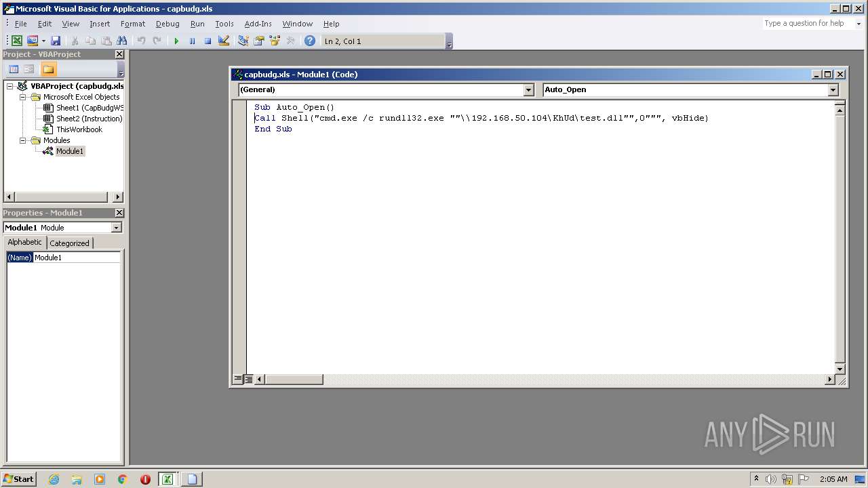Click the Insert UserForm toolbar icon
Screen dimensions: 868x488
[32, 41]
